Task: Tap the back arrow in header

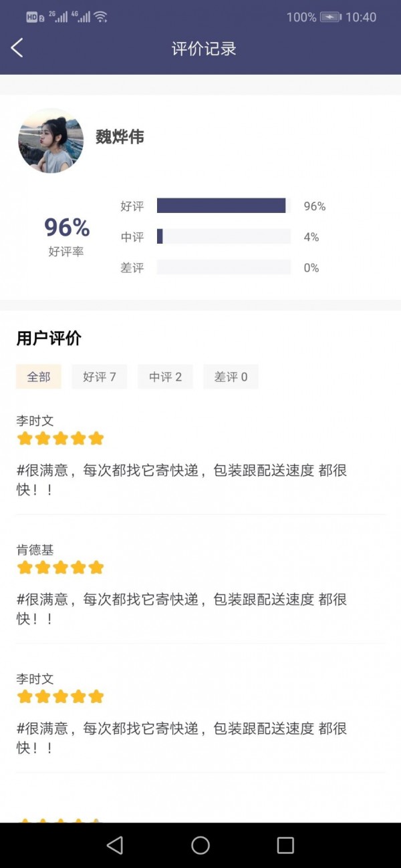Action: (x=17, y=48)
